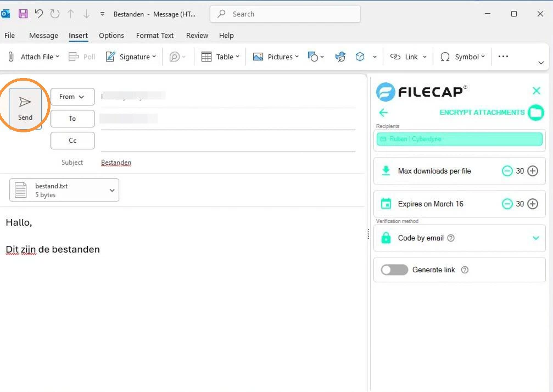Click the Next Item down arrow
553x392 pixels.
coord(86,14)
